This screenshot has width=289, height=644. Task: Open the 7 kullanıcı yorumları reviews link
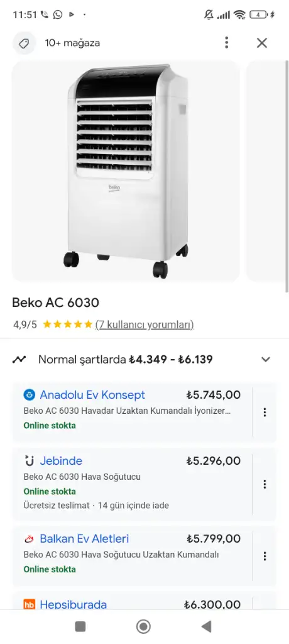pos(144,325)
